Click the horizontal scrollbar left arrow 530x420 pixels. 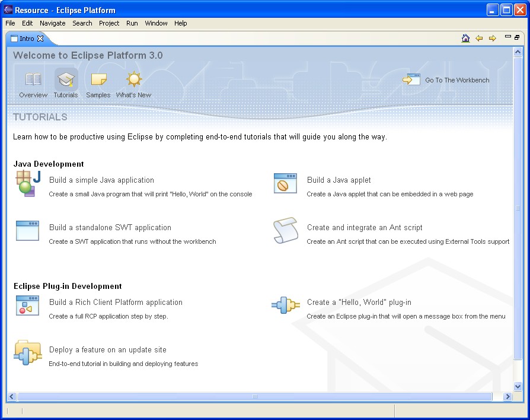click(11, 396)
